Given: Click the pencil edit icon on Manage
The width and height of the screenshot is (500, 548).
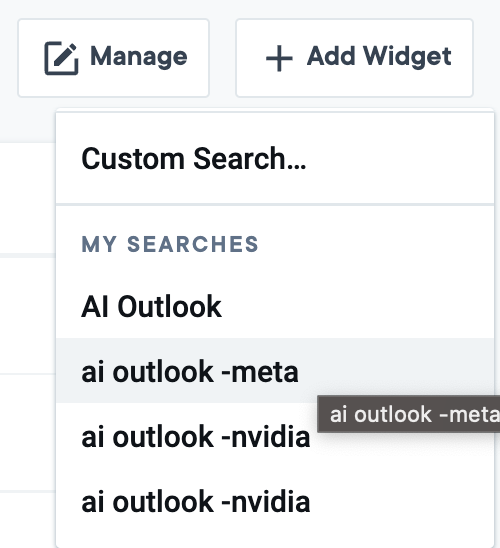Looking at the screenshot, I should (x=61, y=58).
